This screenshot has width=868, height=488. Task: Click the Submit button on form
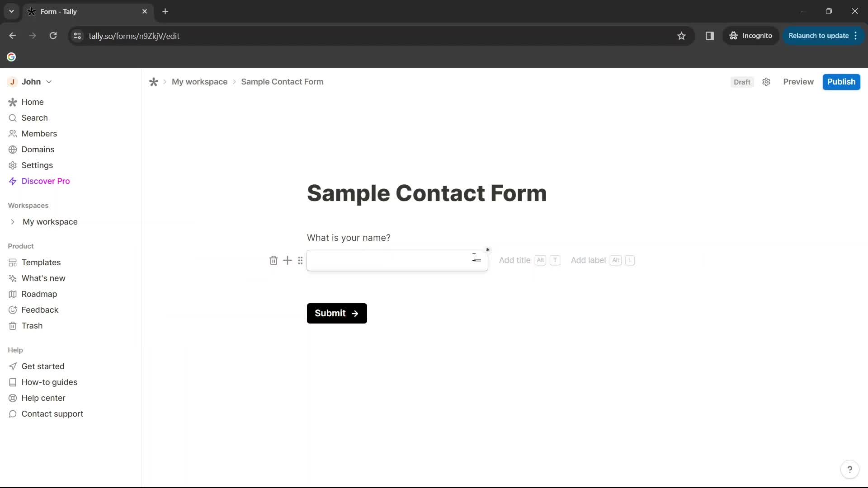[337, 313]
